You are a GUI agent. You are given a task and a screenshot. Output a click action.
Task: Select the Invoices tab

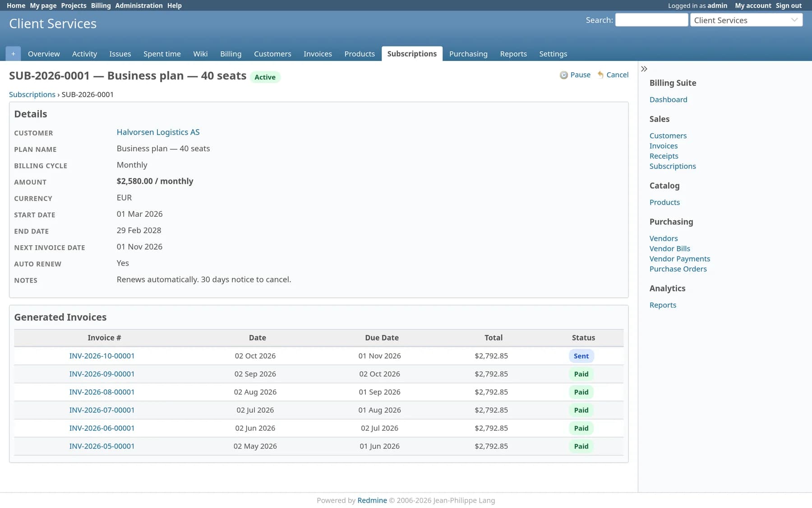[x=318, y=54]
